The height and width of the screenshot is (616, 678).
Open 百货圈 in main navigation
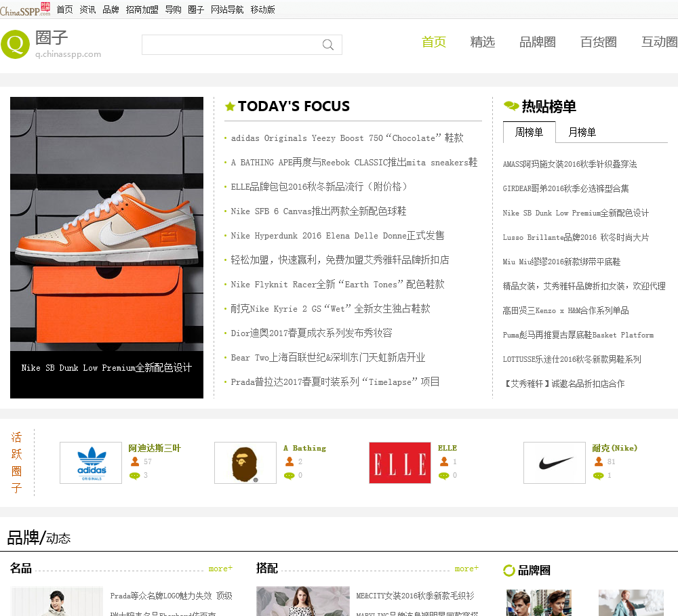pos(599,42)
